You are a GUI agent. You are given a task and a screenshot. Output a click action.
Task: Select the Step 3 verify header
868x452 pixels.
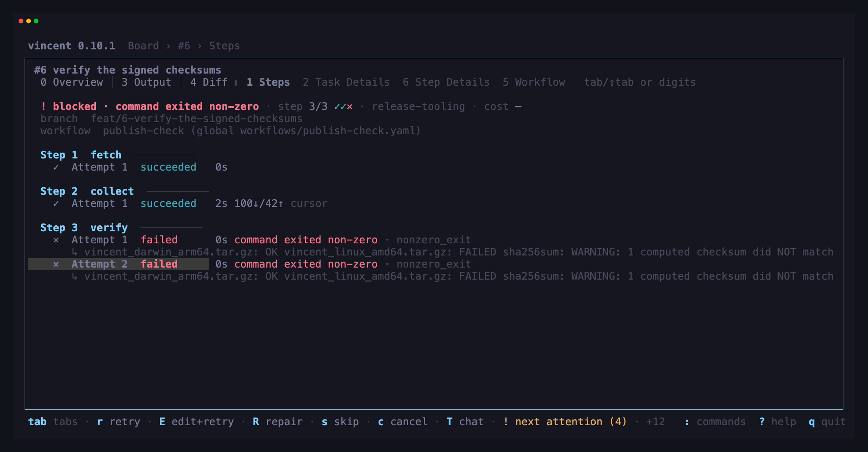point(84,227)
